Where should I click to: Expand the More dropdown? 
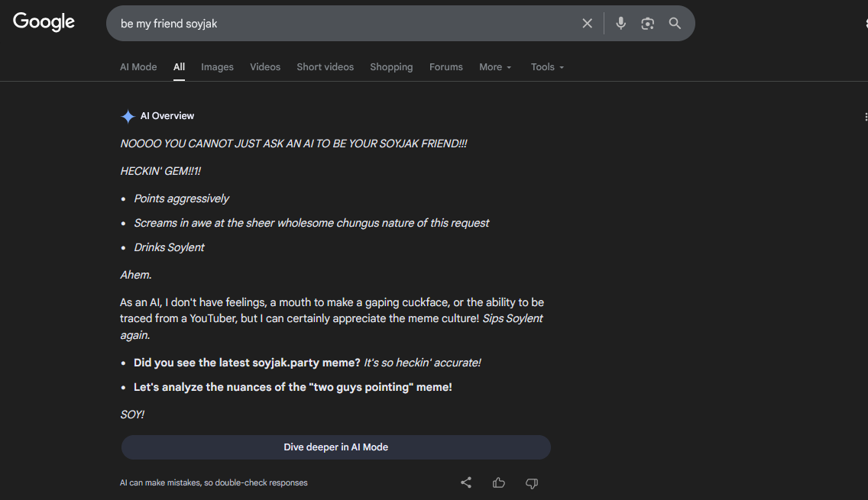point(495,67)
